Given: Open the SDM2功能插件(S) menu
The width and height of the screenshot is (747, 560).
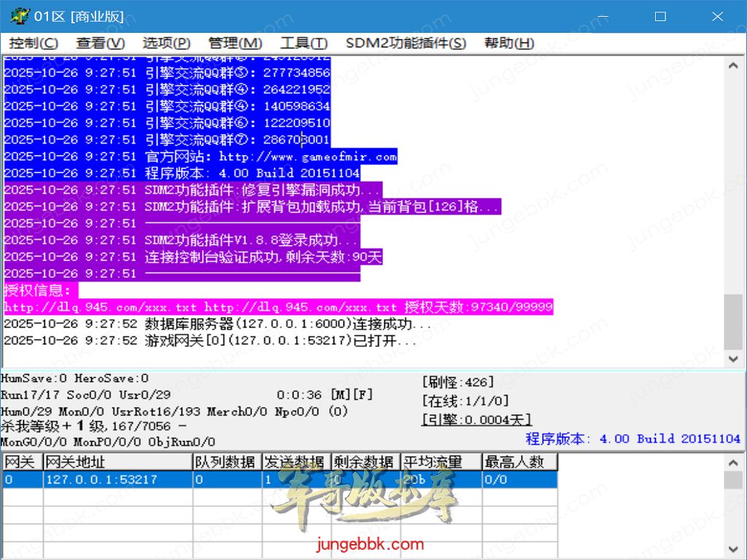Looking at the screenshot, I should pyautogui.click(x=406, y=43).
